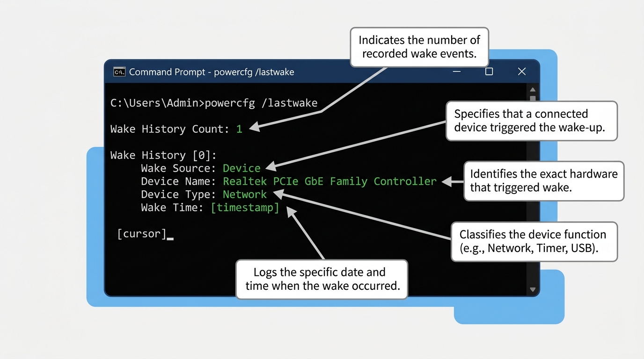Image resolution: width=644 pixels, height=359 pixels.
Task: Maximize the Command Prompt window
Action: coord(489,72)
